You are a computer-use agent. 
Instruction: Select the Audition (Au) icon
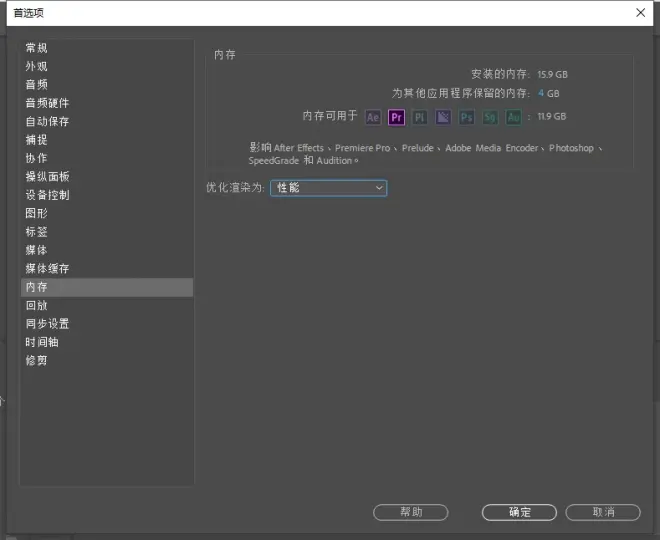click(x=514, y=117)
